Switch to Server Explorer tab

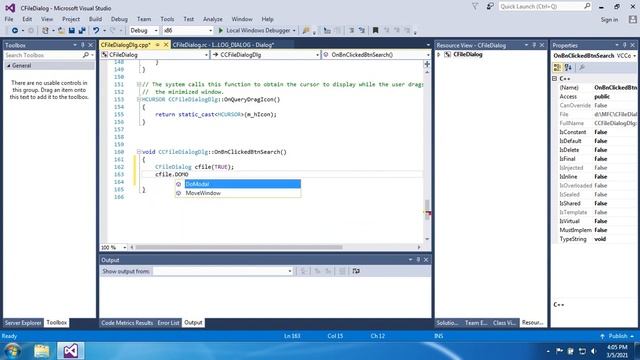23,323
